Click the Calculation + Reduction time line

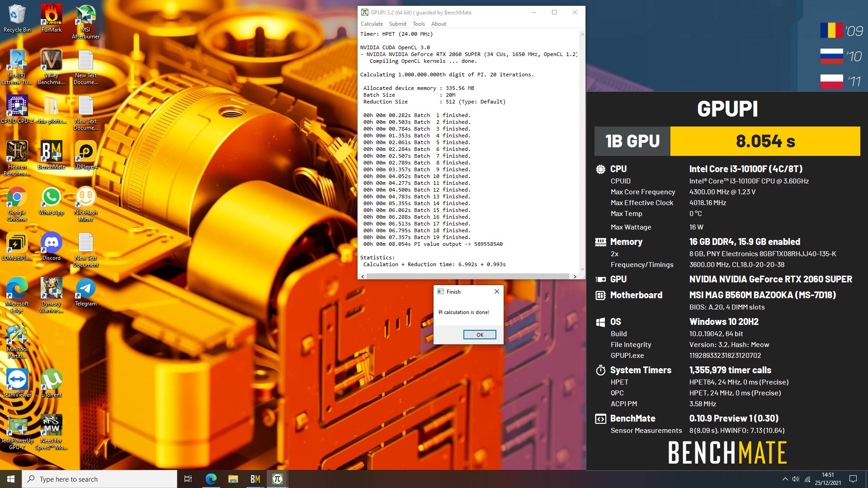point(434,264)
